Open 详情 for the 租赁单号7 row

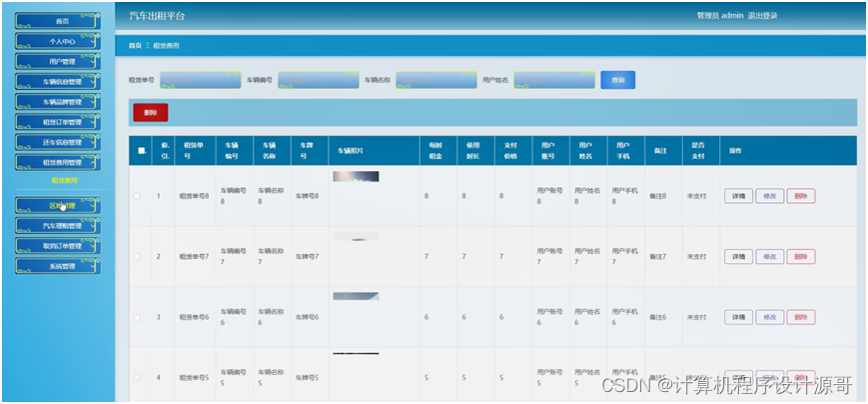(738, 257)
